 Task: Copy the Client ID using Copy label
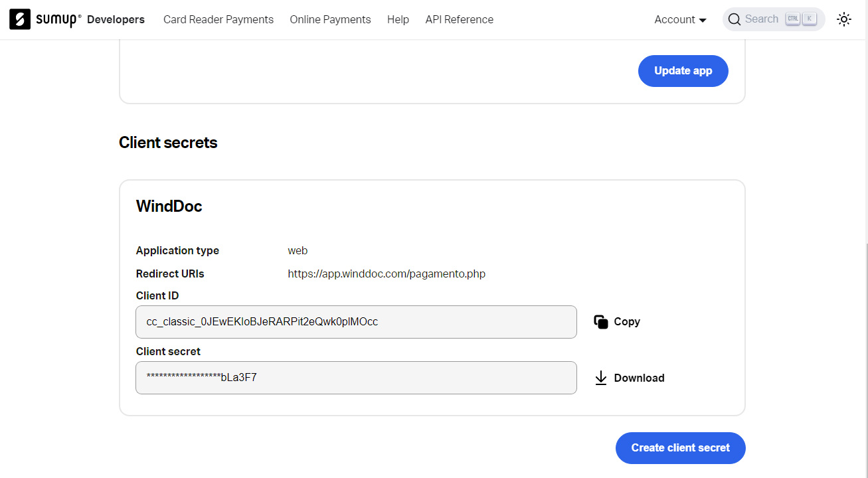[x=627, y=321]
